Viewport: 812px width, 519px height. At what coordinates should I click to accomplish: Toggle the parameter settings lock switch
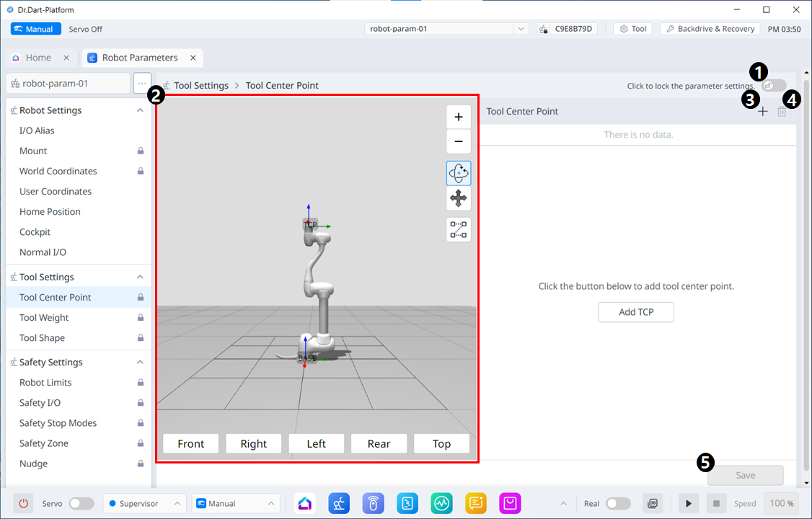[775, 86]
